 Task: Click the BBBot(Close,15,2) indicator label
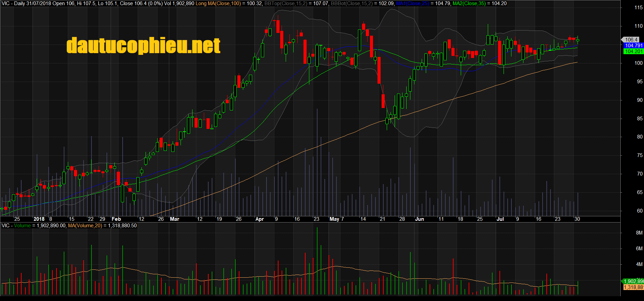point(351,3)
